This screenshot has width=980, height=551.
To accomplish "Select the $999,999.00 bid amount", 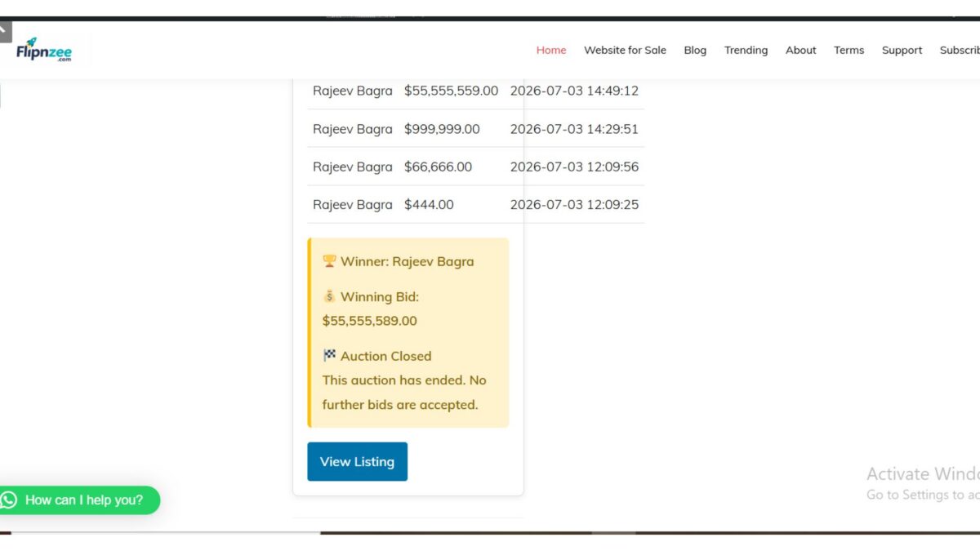I will coord(442,129).
